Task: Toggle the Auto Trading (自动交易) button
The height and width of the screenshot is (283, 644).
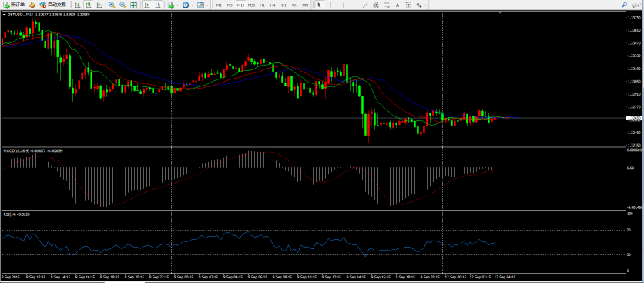Action: click(53, 5)
